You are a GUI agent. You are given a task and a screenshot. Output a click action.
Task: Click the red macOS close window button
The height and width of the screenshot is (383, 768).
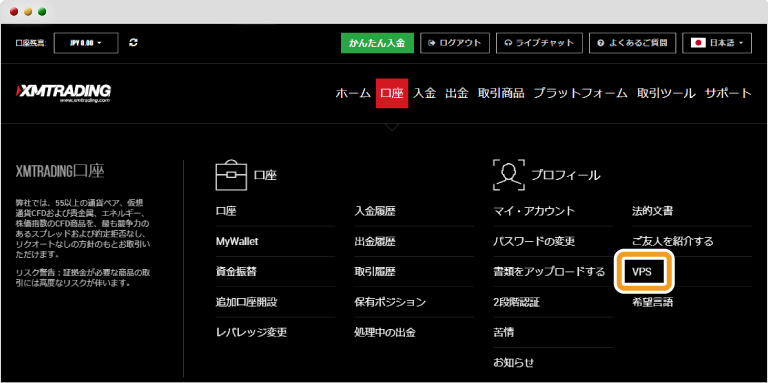[x=14, y=12]
